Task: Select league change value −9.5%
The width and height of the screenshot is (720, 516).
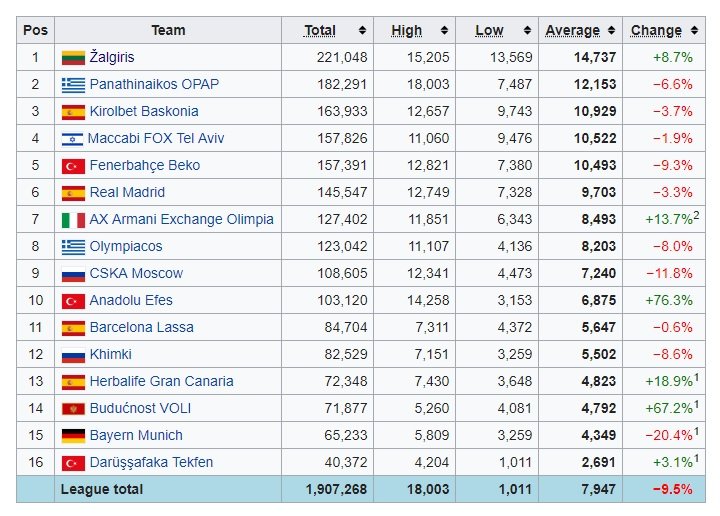Action: pyautogui.click(x=673, y=489)
